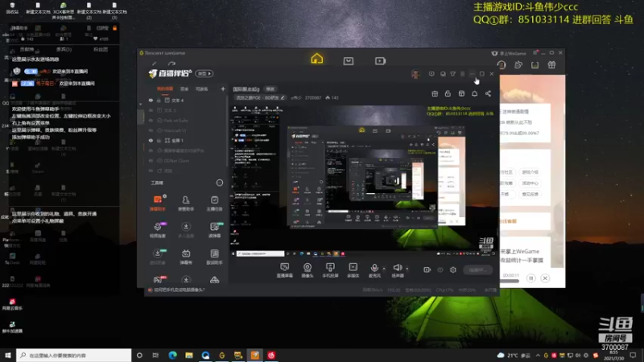
Task: Open the WeGame user avatar at top right
Action: [501, 65]
